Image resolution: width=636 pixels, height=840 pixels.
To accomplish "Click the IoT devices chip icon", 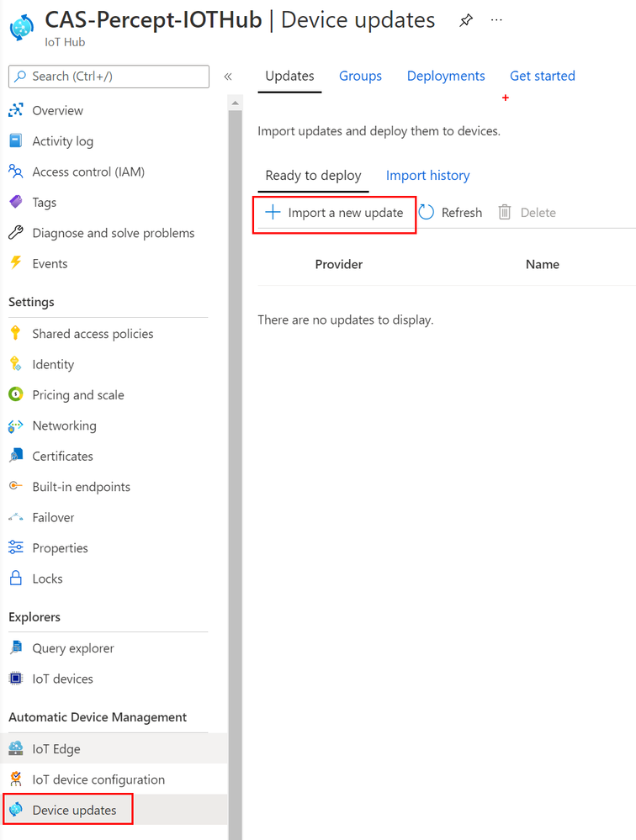I will [16, 679].
